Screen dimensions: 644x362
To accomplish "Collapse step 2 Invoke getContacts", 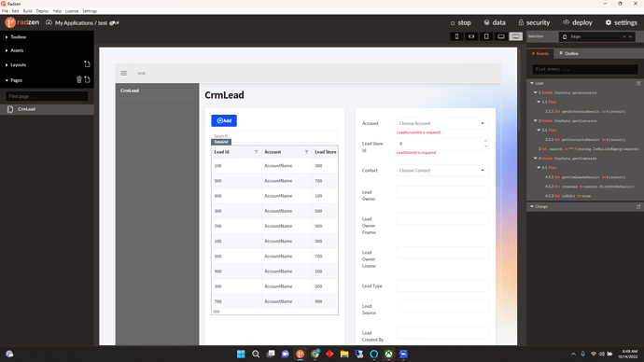I will pos(535,121).
